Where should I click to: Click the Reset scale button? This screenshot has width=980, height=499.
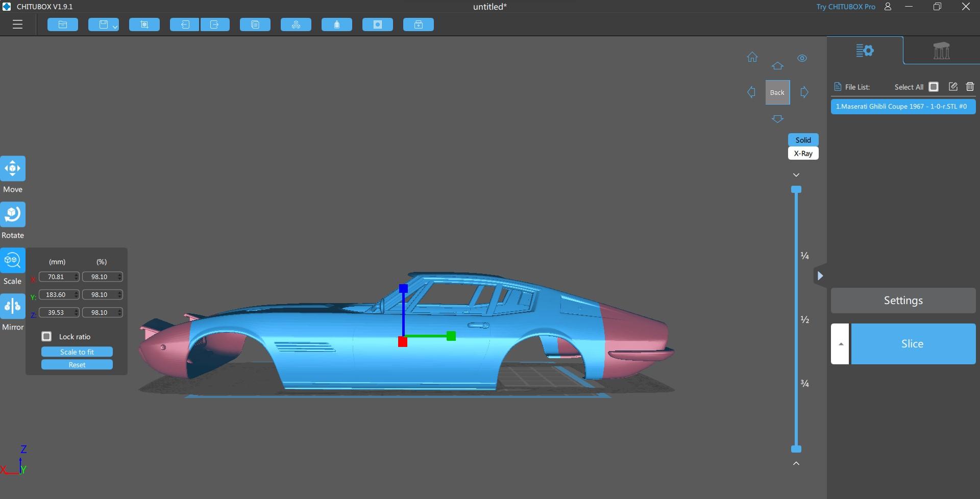[x=77, y=365]
